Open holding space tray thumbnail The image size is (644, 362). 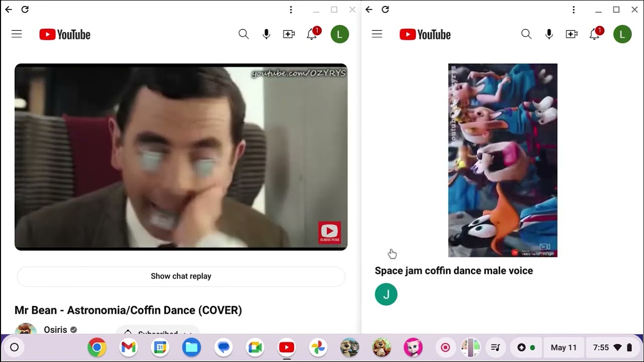point(471,347)
